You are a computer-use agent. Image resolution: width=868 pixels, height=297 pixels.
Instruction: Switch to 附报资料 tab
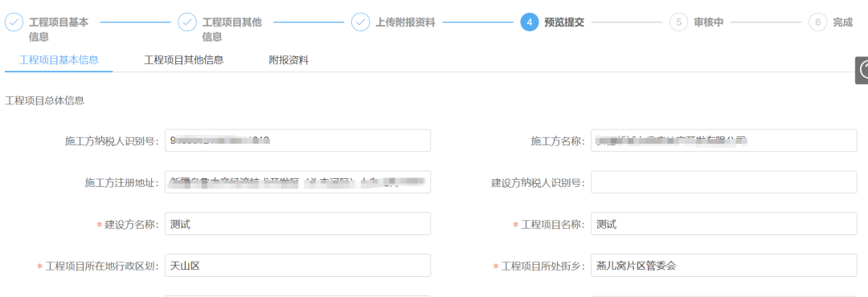[289, 60]
